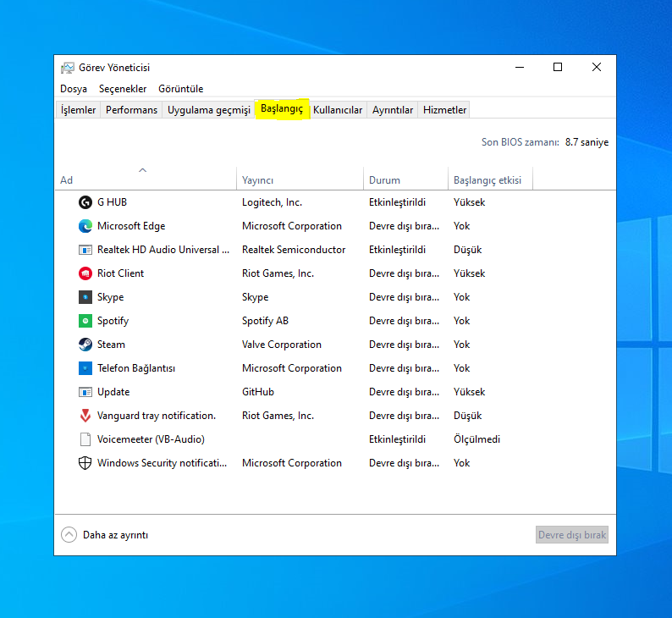Click the Görev Yöneticisi title bar icon
The height and width of the screenshot is (618, 672).
click(x=68, y=68)
